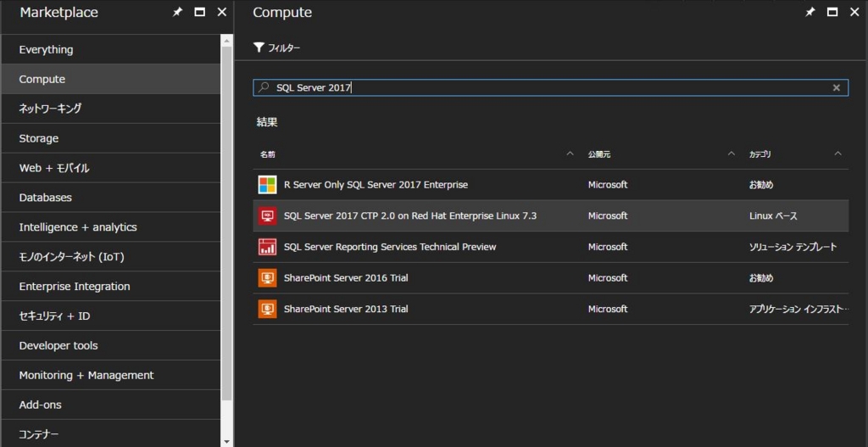The width and height of the screenshot is (868, 447).
Task: Click SharePoint Server 2013 Trial icon
Action: tap(267, 309)
